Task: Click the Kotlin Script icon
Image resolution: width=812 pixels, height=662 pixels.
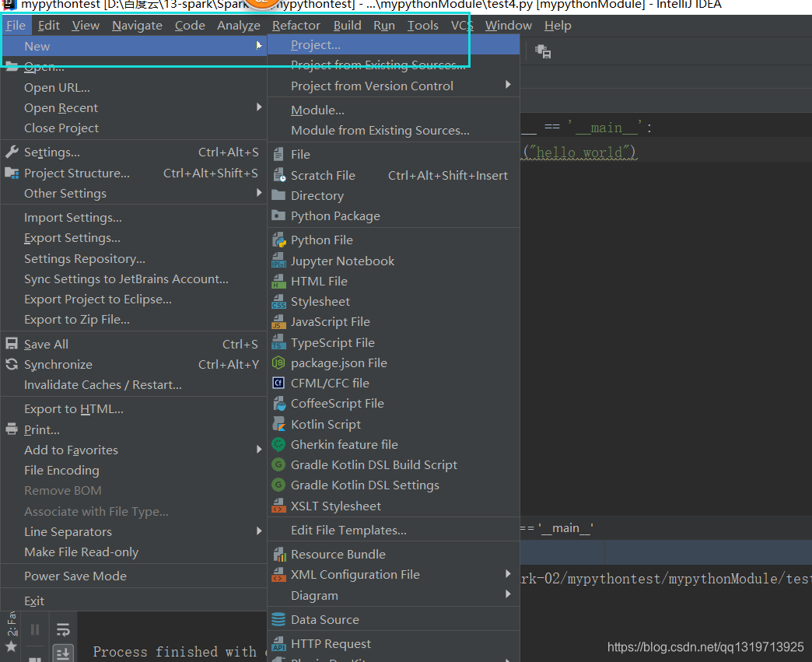Action: coord(278,424)
